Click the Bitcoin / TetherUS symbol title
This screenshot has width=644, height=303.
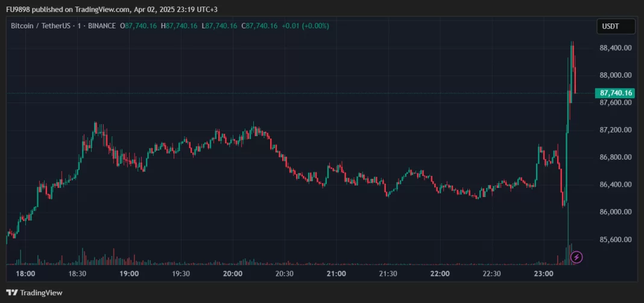coord(39,26)
